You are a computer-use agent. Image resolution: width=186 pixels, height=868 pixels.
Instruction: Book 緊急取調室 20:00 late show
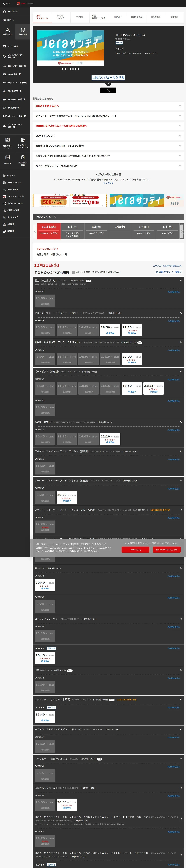point(132,359)
